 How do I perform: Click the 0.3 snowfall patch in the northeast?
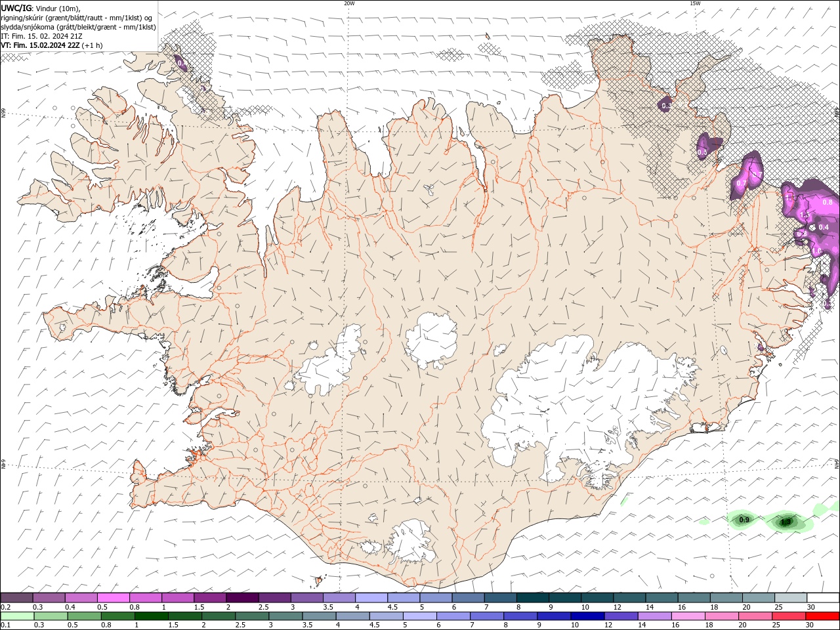[666, 105]
